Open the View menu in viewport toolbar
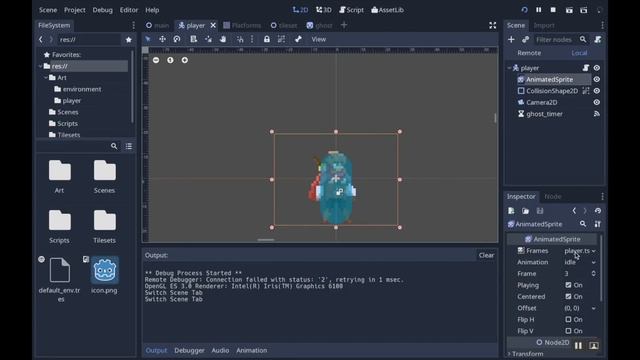Viewport: 640px width, 360px height. (318, 39)
